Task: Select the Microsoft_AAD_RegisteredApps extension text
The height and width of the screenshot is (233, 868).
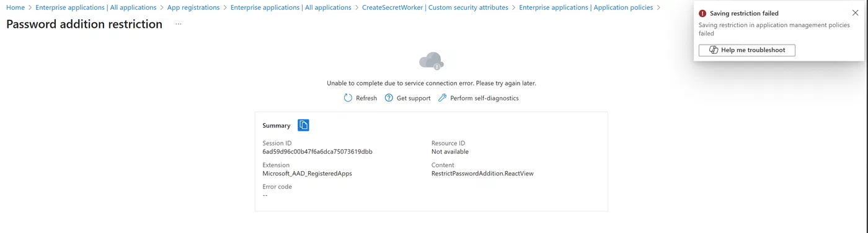Action: (x=308, y=174)
